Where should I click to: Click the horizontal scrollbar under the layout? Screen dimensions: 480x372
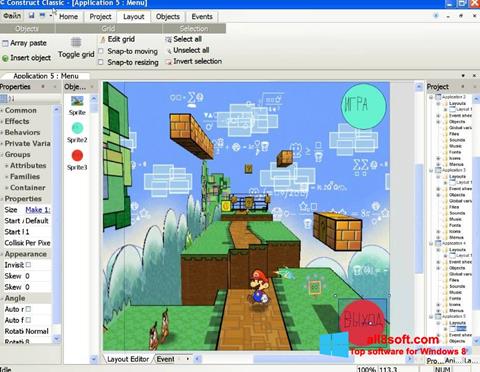[x=303, y=359]
